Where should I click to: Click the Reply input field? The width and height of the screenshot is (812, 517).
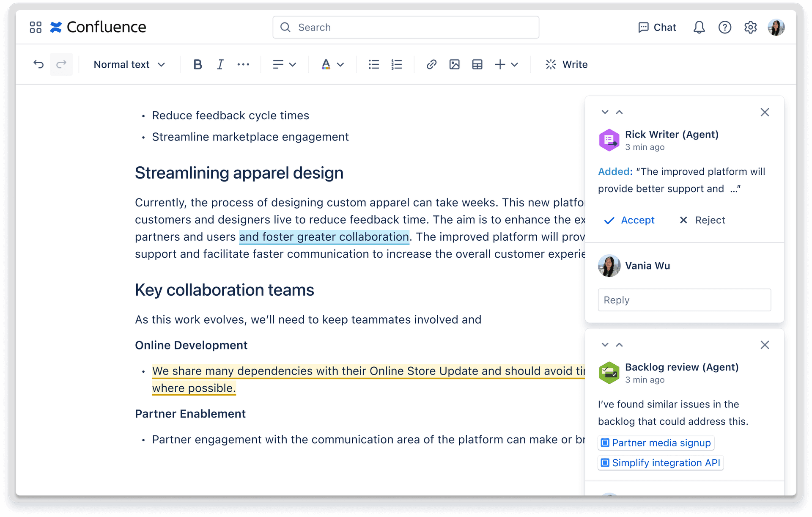click(x=684, y=300)
